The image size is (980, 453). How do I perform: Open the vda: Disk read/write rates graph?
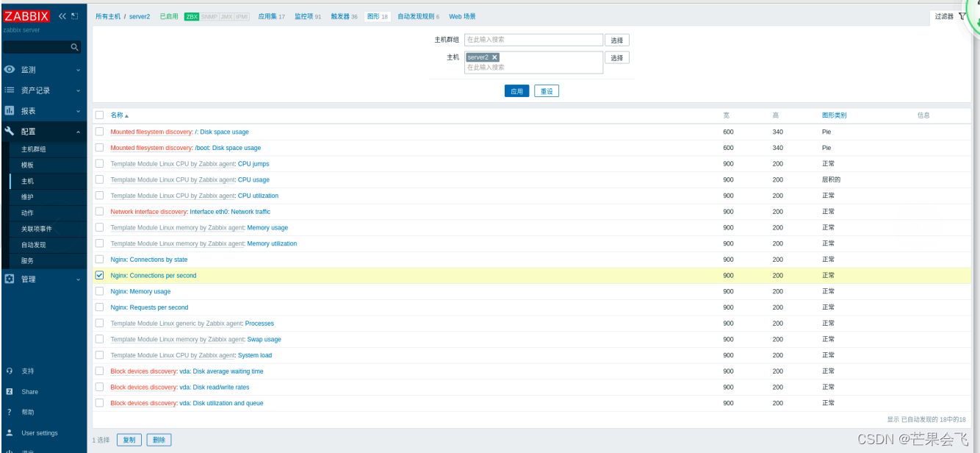(x=215, y=387)
